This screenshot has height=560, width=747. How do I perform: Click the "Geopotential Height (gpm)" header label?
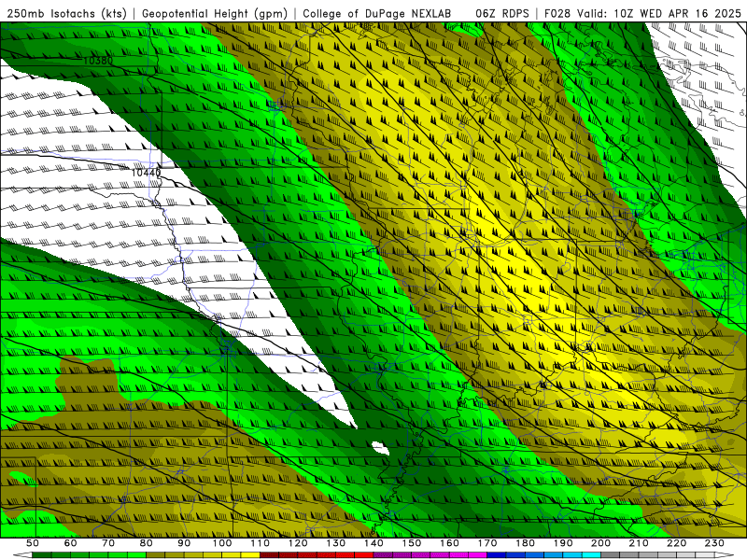[x=215, y=14]
